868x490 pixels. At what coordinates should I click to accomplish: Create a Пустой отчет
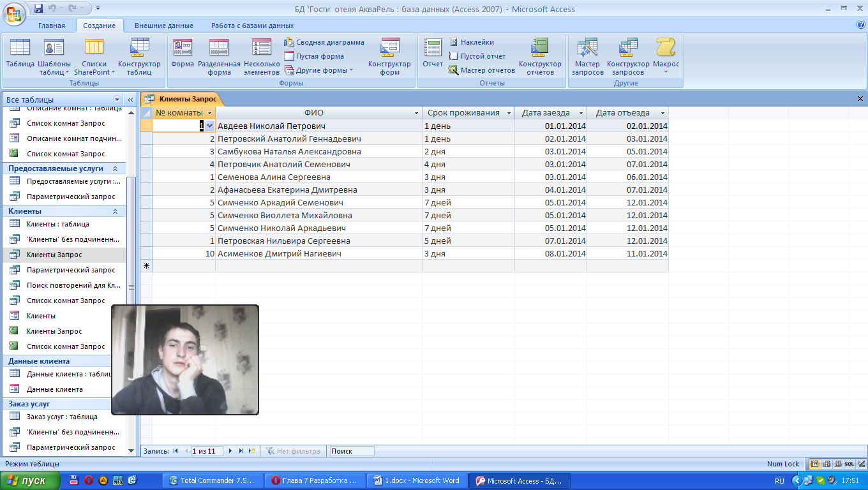[477, 56]
